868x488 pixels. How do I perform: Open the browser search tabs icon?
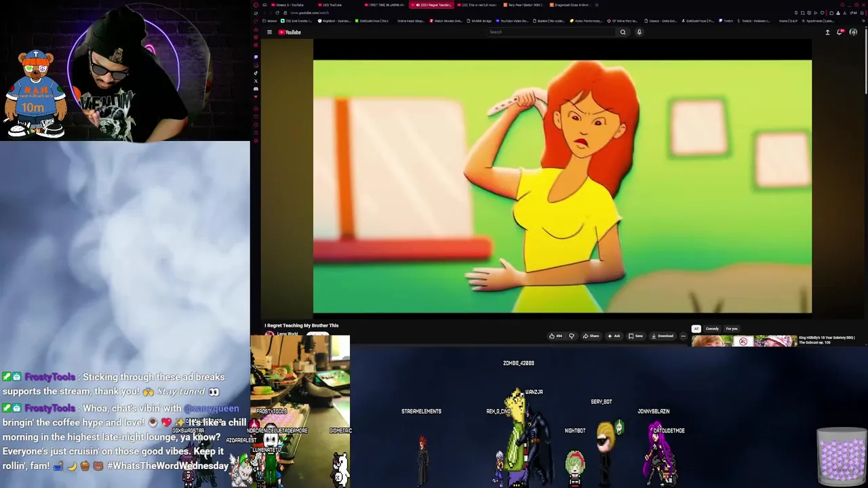coord(842,4)
